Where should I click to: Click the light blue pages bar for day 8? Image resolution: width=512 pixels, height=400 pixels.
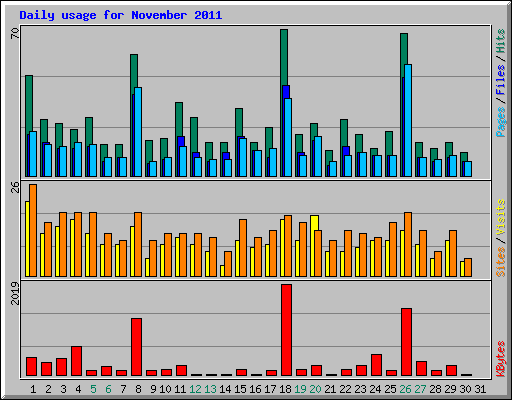138,132
